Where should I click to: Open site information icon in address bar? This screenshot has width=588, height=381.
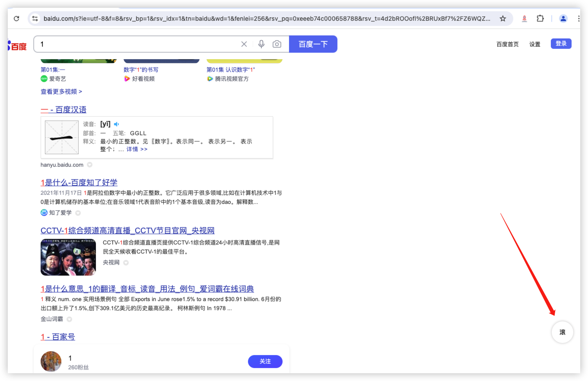coord(35,19)
